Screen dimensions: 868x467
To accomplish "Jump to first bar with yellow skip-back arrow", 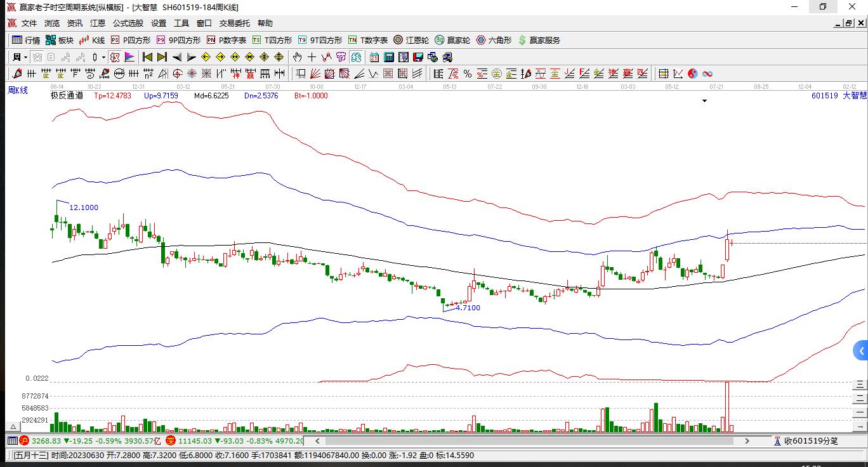I will point(148,57).
